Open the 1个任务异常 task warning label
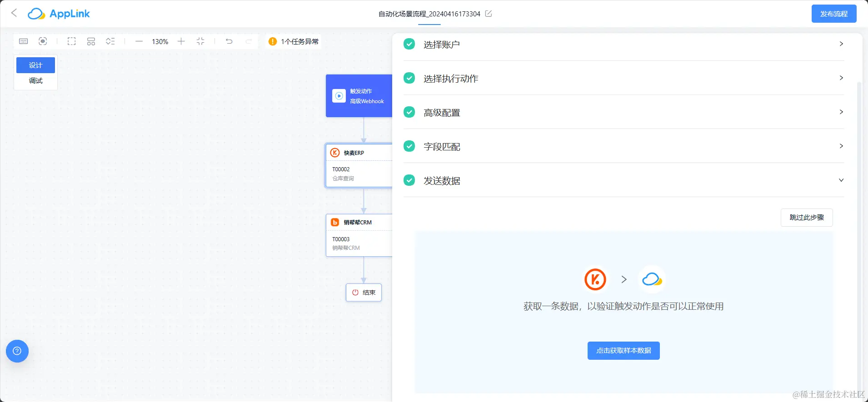Screen dimensions: 868x402 coord(299,41)
